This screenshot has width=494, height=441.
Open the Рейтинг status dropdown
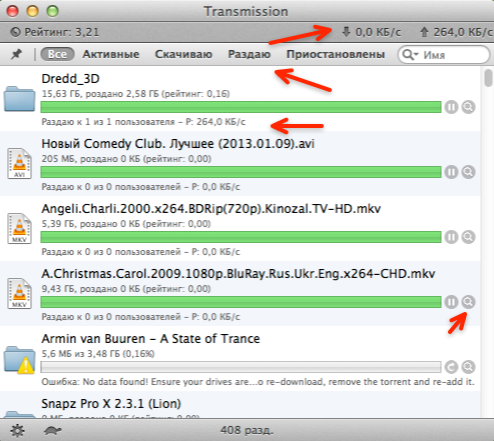click(55, 32)
